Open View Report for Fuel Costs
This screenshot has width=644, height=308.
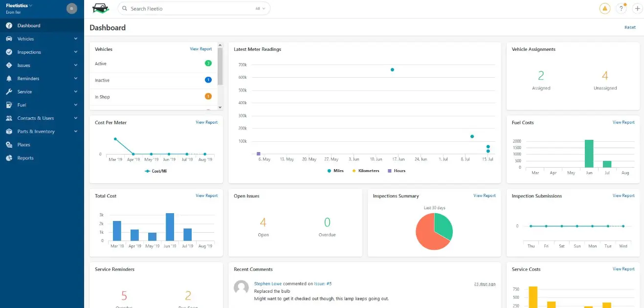[623, 122]
